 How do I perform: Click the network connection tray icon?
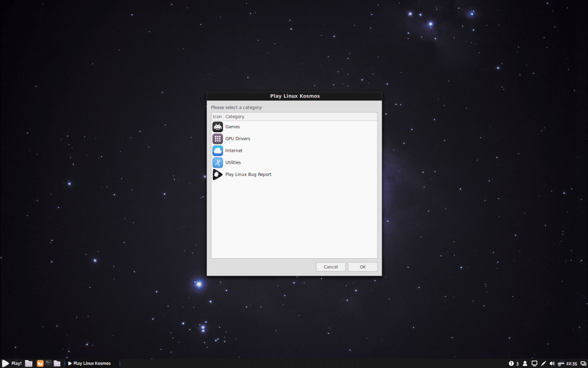[x=561, y=364]
